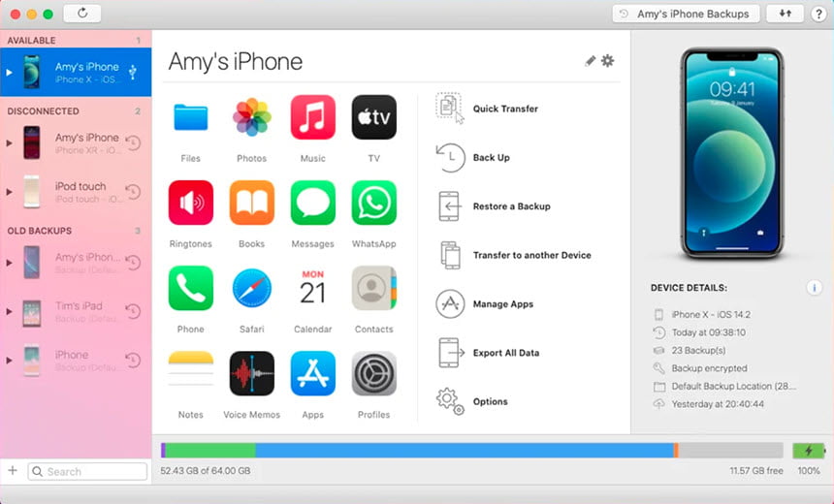Open the Books icon

click(251, 203)
